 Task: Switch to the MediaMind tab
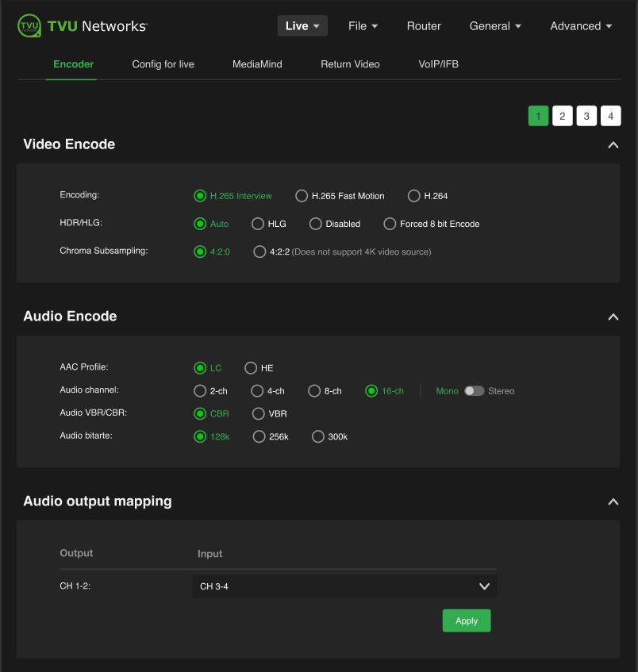pos(256,64)
